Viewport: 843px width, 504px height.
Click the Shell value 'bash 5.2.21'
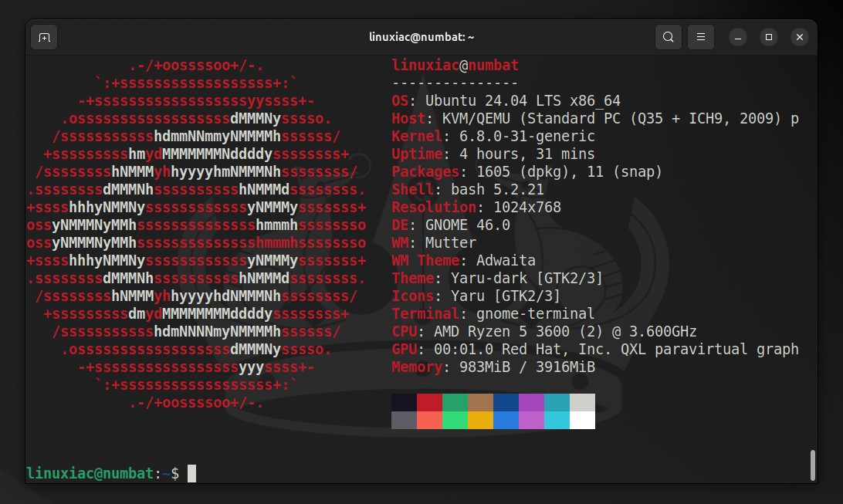tap(497, 190)
